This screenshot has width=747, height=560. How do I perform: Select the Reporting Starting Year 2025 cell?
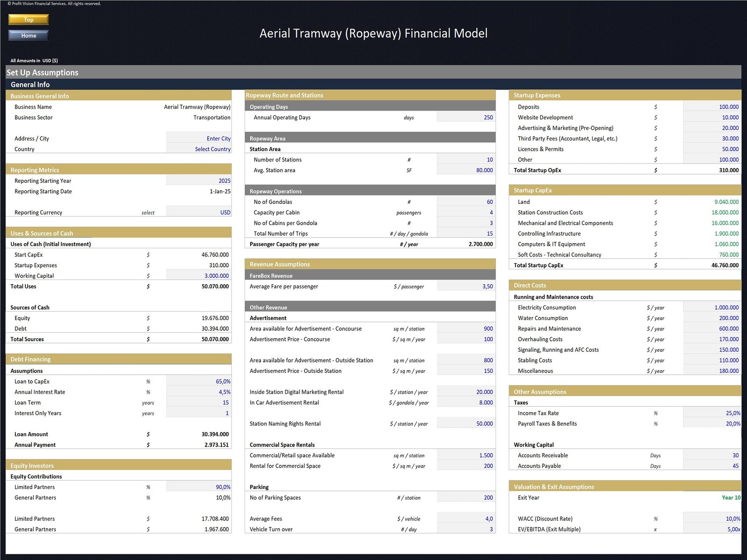199,181
